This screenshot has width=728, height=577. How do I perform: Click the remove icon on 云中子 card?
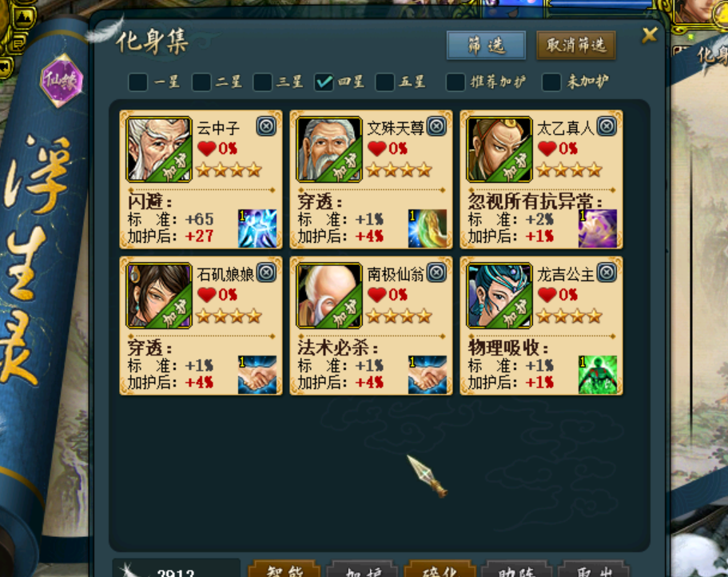[266, 126]
